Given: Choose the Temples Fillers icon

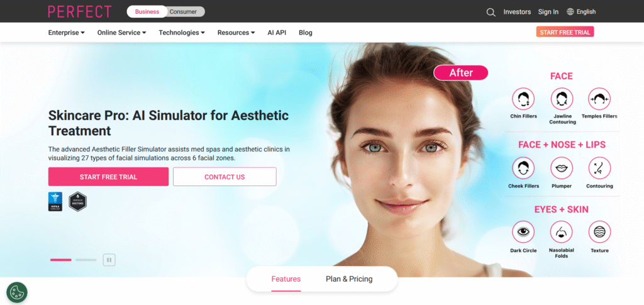Looking at the screenshot, I should (x=599, y=99).
